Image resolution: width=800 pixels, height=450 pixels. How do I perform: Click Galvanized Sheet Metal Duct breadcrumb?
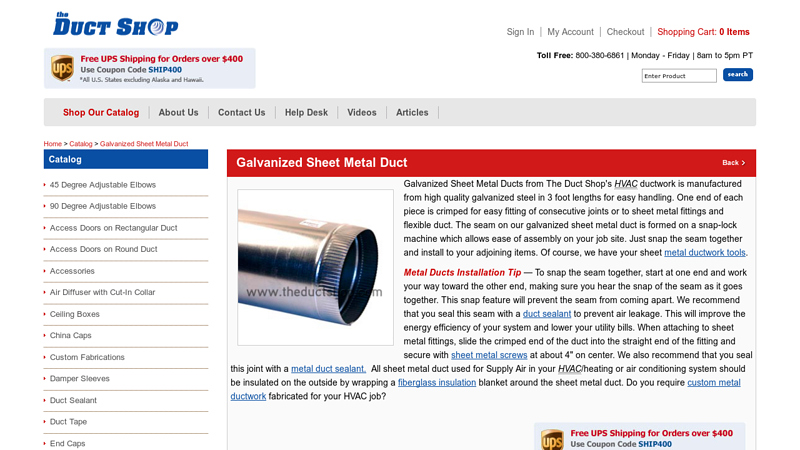[144, 144]
